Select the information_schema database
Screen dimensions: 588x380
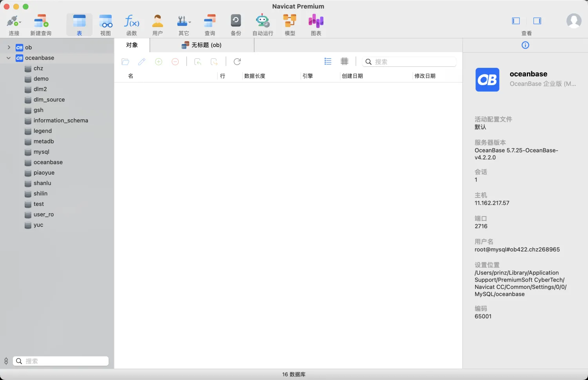coord(60,120)
